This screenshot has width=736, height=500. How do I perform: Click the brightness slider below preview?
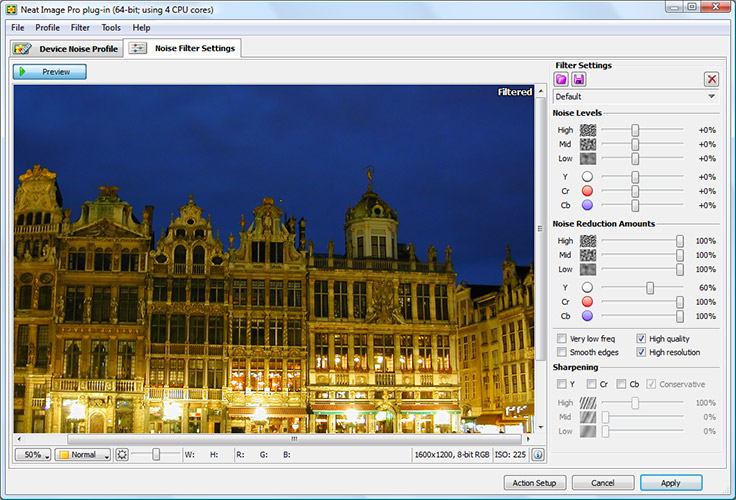click(x=156, y=454)
